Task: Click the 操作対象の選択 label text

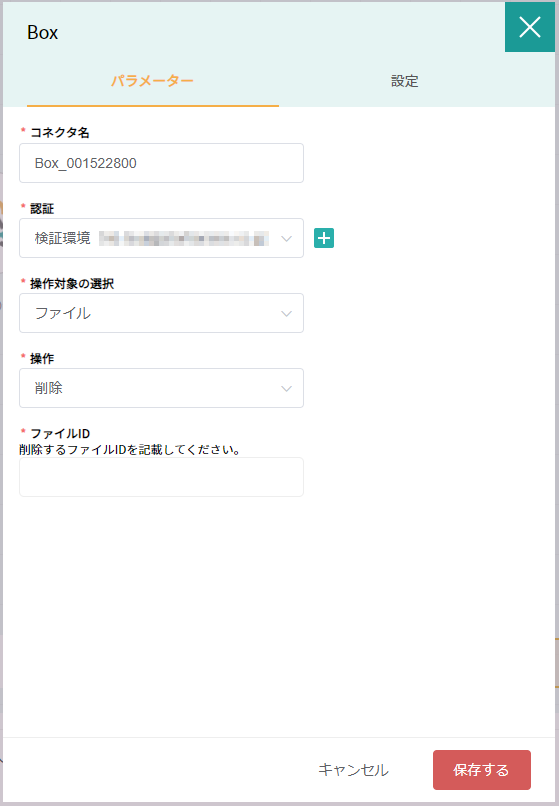Action: click(72, 284)
